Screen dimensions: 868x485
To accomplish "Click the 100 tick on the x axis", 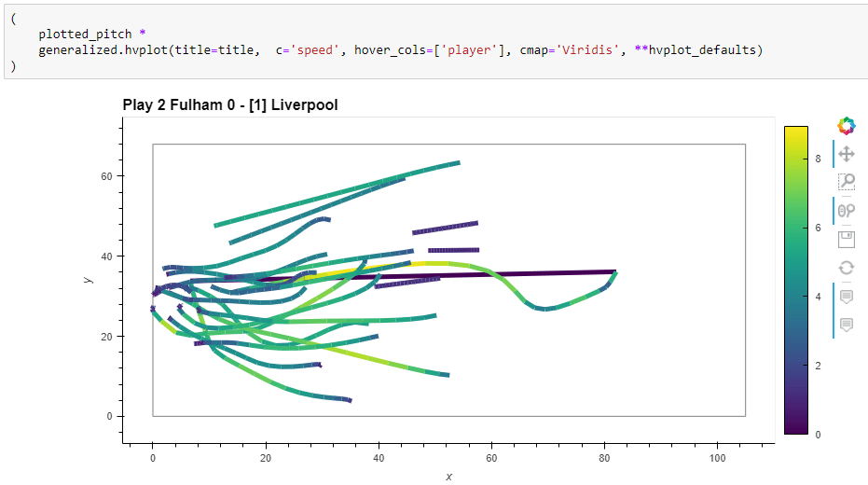I will click(x=717, y=459).
